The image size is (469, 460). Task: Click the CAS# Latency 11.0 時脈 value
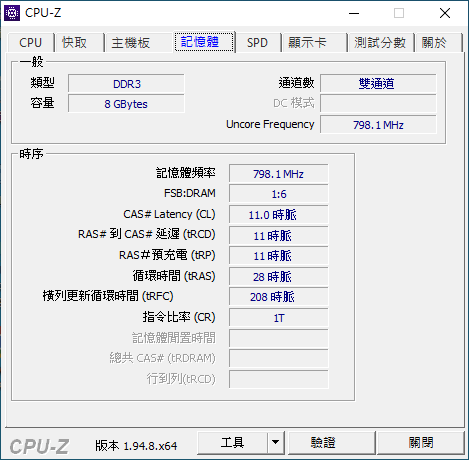279,214
